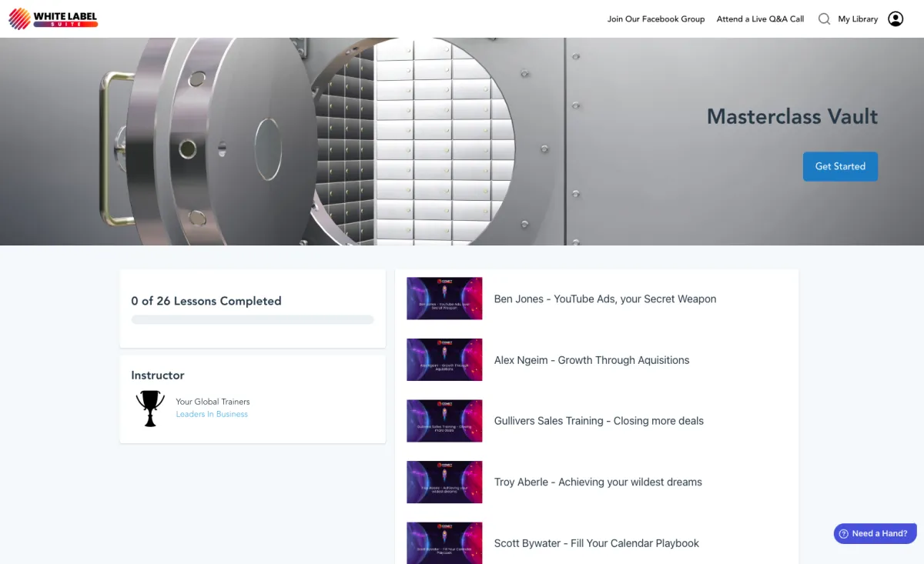Open the user account profile icon
Image resolution: width=924 pixels, height=564 pixels.
[896, 19]
